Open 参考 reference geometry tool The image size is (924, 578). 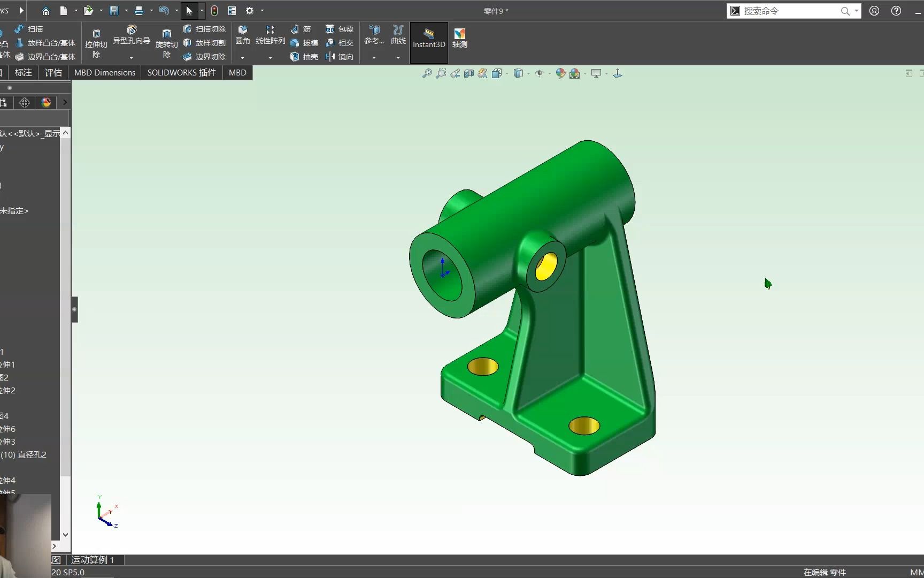pos(374,35)
